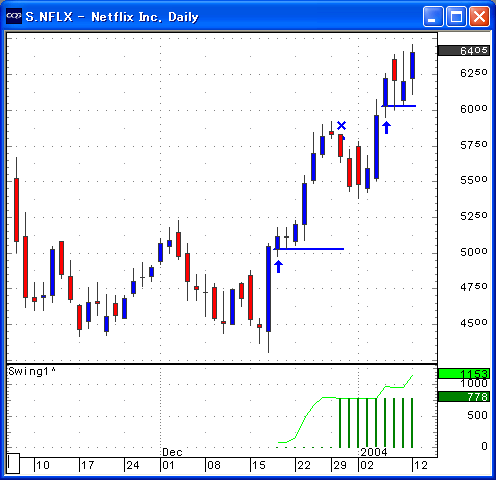
Task: Click the CQG icon in the title bar
Action: (14, 16)
